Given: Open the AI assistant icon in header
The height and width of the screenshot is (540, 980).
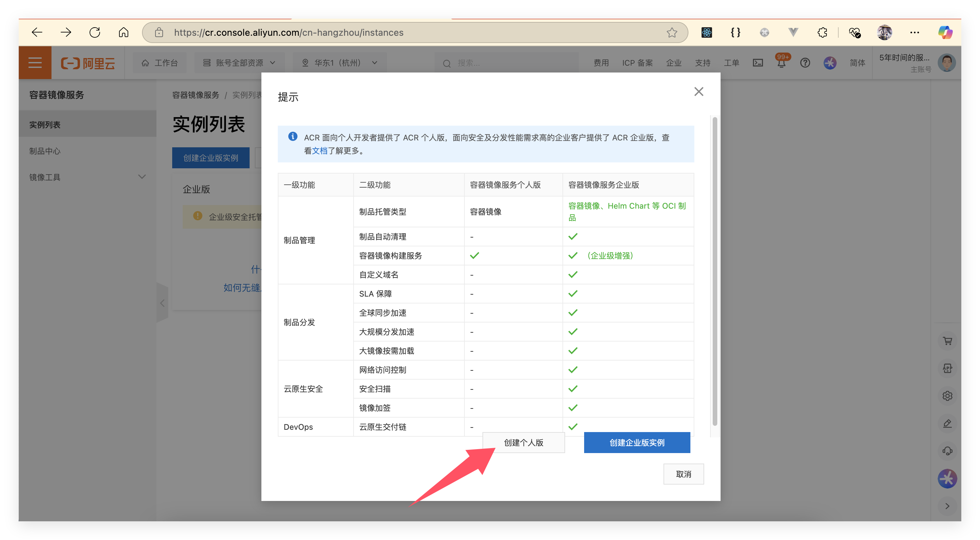Looking at the screenshot, I should pos(830,63).
